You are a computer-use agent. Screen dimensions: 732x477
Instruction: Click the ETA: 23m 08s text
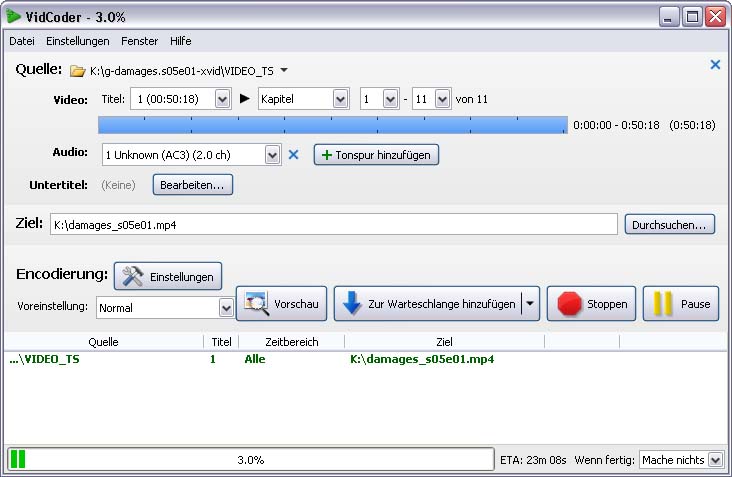(533, 460)
